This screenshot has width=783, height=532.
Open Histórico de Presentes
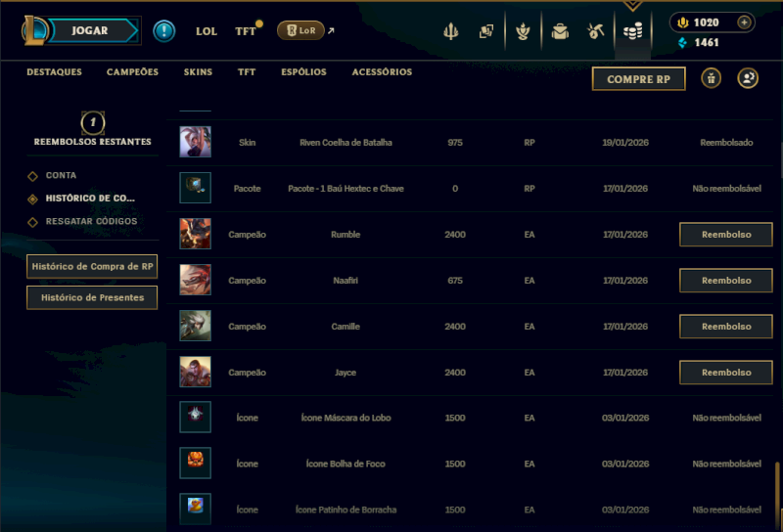[92, 297]
